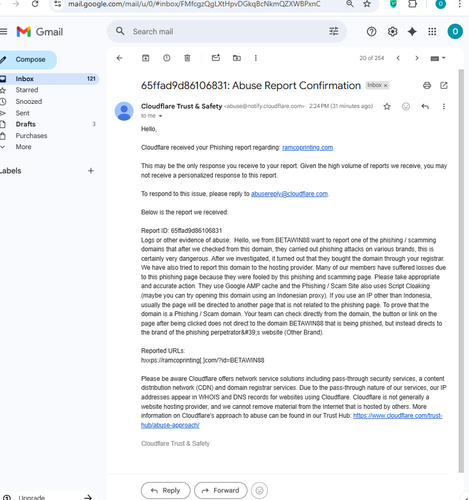Image resolution: width=469 pixels, height=500 pixels.
Task: Click the browser address bar URL
Action: tap(194, 4)
